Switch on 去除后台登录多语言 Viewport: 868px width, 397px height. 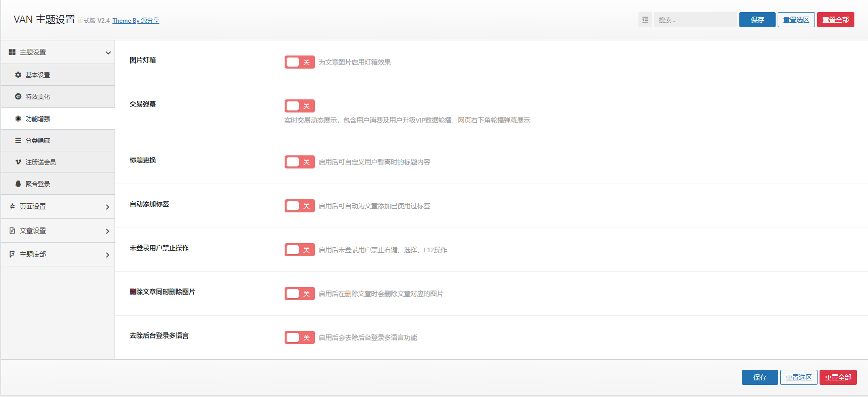click(x=300, y=337)
